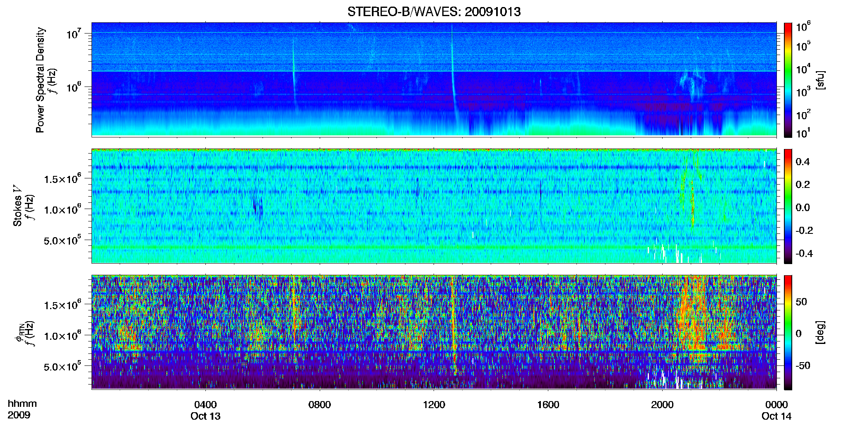Click the 1200 time tick label
Image resolution: width=868 pixels, height=447 pixels.
point(434,405)
